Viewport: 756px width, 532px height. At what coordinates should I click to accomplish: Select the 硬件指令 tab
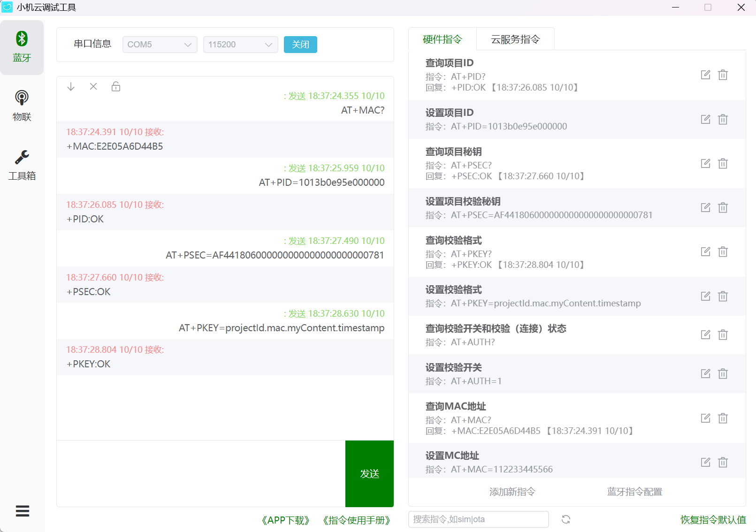(442, 39)
